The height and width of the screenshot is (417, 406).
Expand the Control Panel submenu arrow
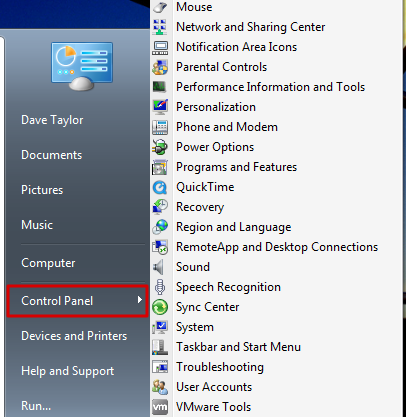pos(140,300)
